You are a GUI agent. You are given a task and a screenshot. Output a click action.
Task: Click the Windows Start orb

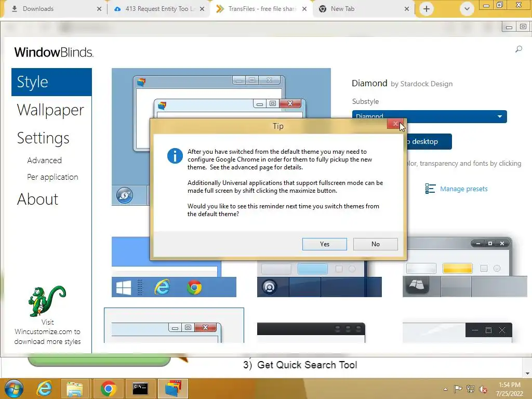point(14,389)
